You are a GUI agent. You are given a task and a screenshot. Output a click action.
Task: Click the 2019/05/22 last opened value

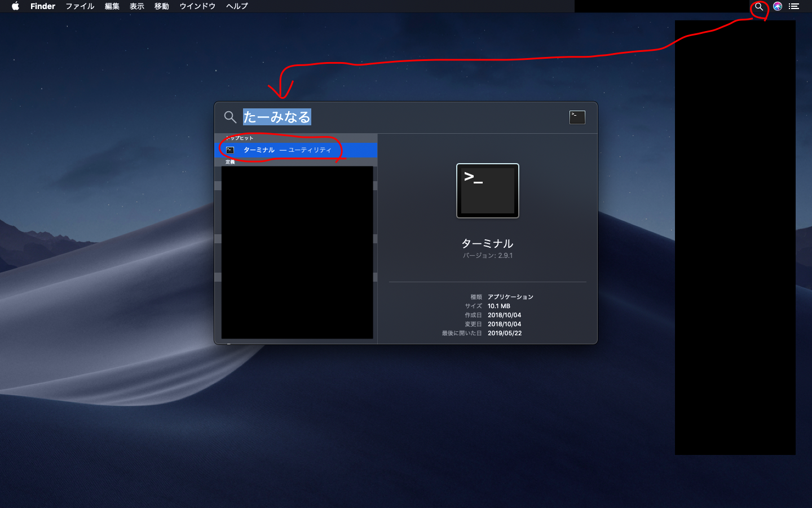pyautogui.click(x=505, y=333)
